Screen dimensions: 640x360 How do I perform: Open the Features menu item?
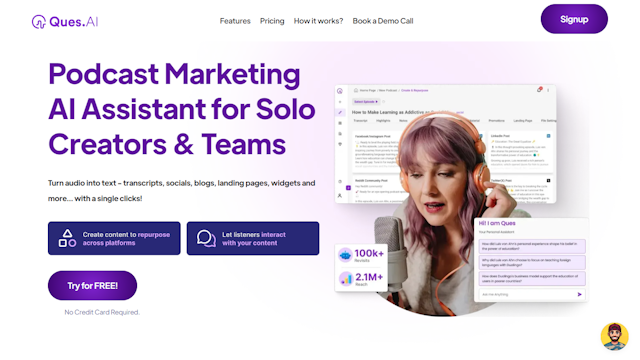235,21
